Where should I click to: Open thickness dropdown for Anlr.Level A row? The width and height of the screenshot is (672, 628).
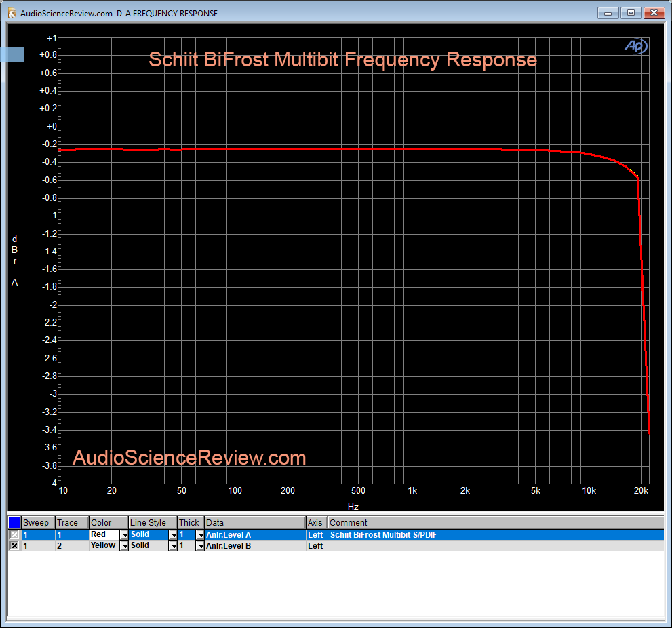(x=200, y=534)
